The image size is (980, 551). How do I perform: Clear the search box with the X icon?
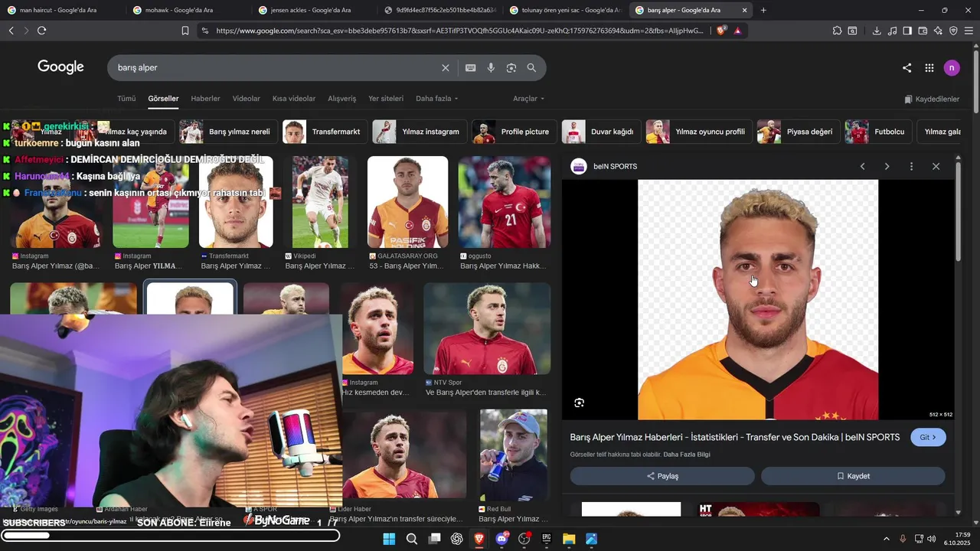coord(445,68)
